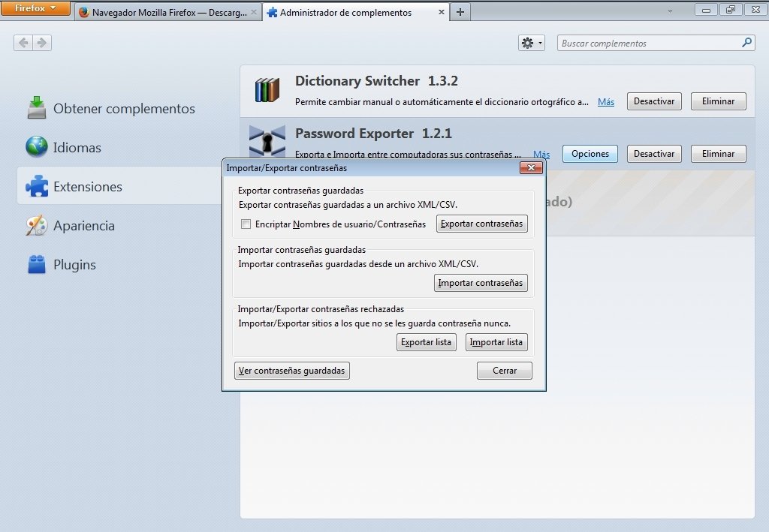Click the Password Exporter keyhole icon

click(x=267, y=140)
